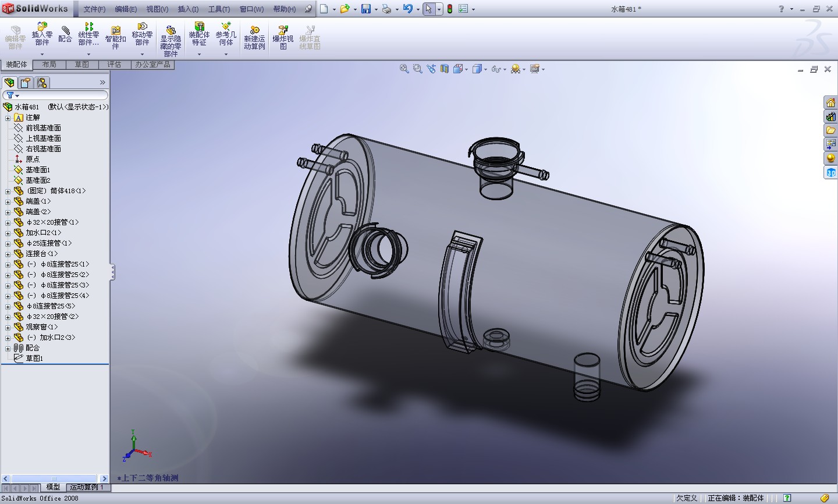Expand the 连接台<1> component node
This screenshot has width=838, height=504.
click(8, 254)
